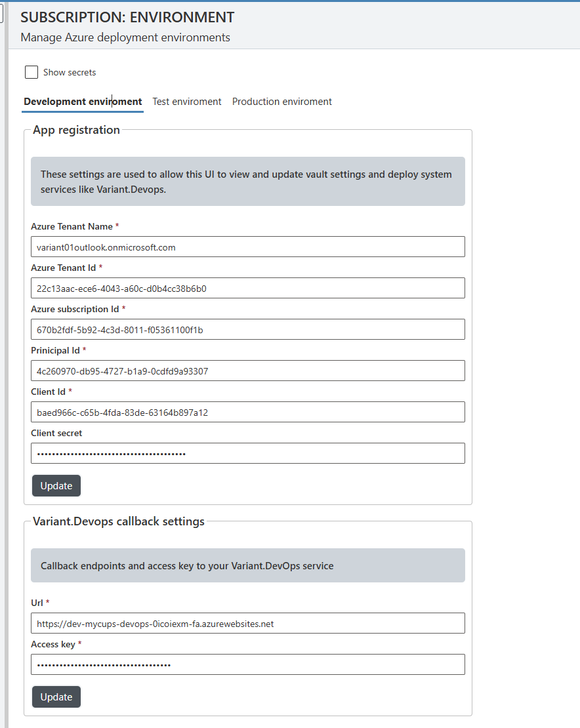Click the Azure Tenant Name input field
Screen dimensions: 580x728
click(247, 247)
